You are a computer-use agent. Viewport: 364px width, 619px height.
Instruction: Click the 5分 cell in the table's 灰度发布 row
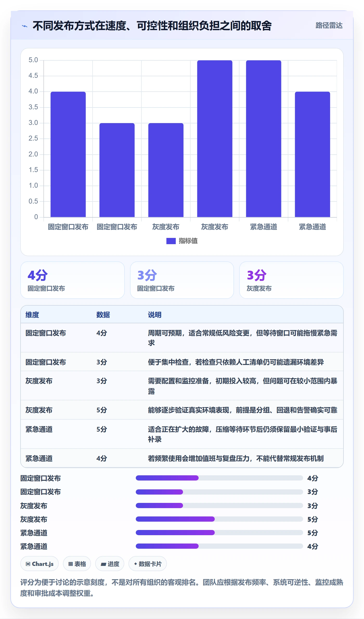click(102, 410)
